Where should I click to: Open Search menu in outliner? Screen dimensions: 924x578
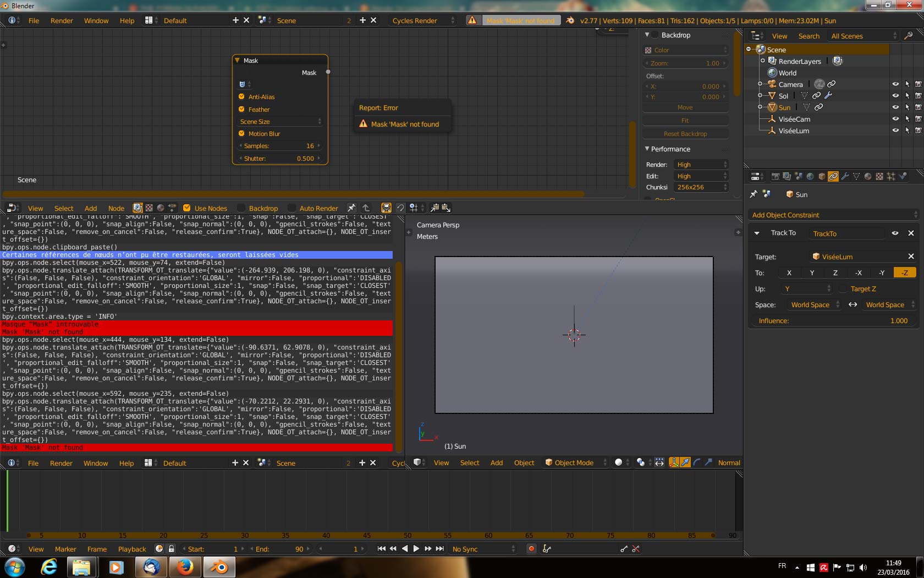(x=809, y=36)
